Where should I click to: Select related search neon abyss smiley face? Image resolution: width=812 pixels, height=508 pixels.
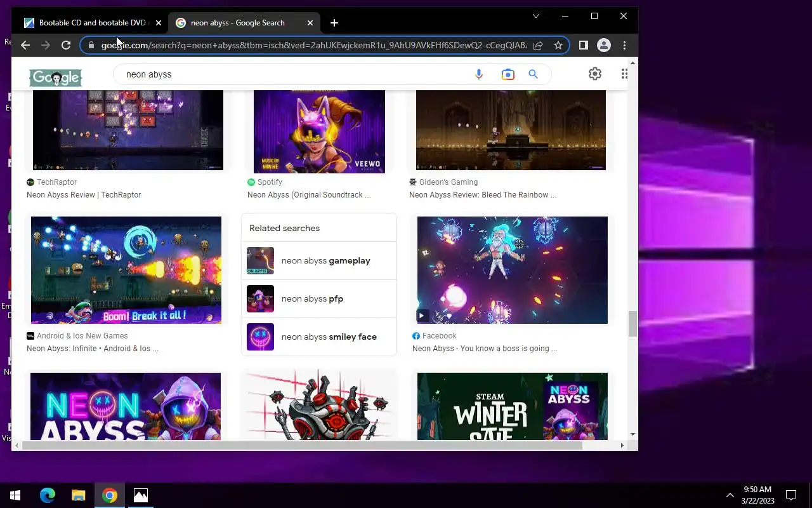(x=318, y=337)
